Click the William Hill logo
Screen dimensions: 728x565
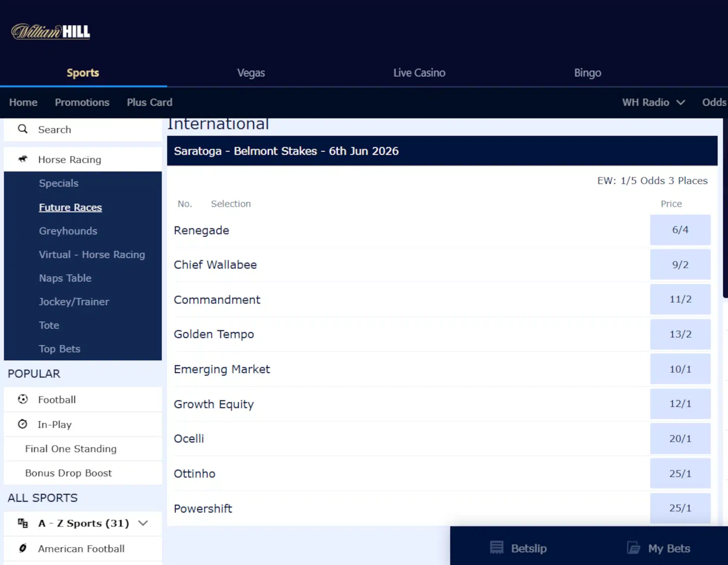point(51,32)
